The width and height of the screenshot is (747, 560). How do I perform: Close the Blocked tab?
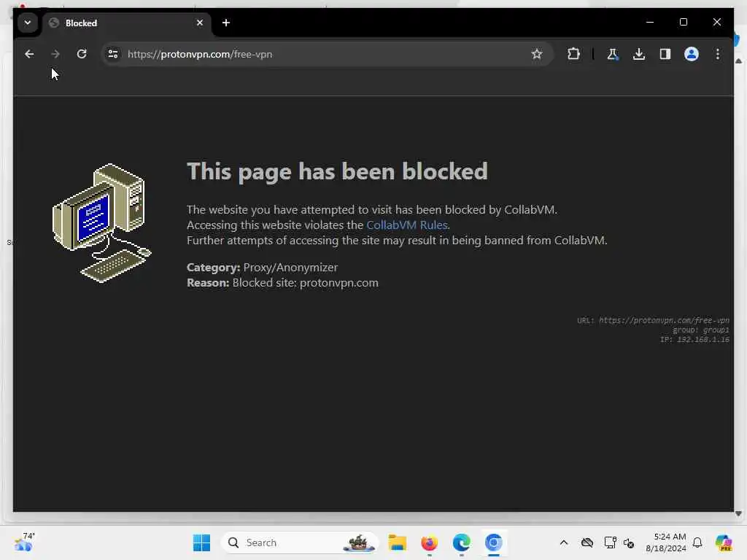click(x=200, y=23)
